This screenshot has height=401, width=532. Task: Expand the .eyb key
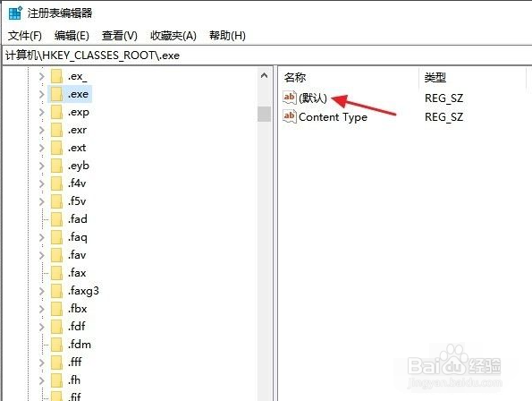point(42,166)
